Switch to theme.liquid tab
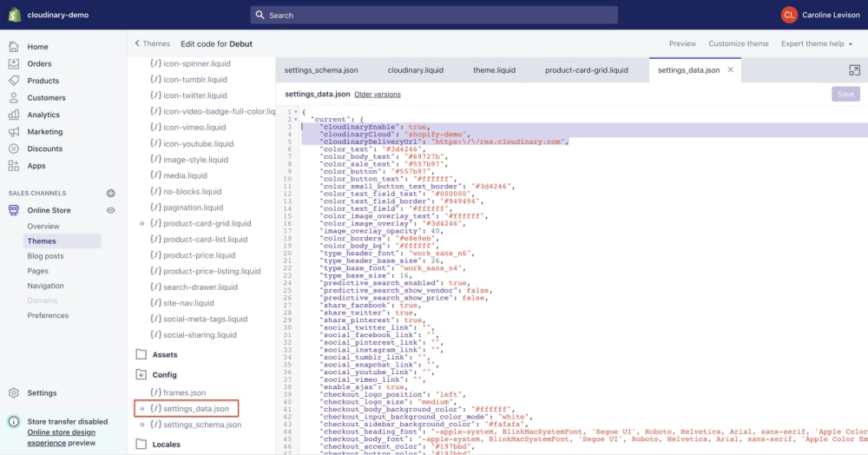Screen dimensions: 868x455 (494, 70)
